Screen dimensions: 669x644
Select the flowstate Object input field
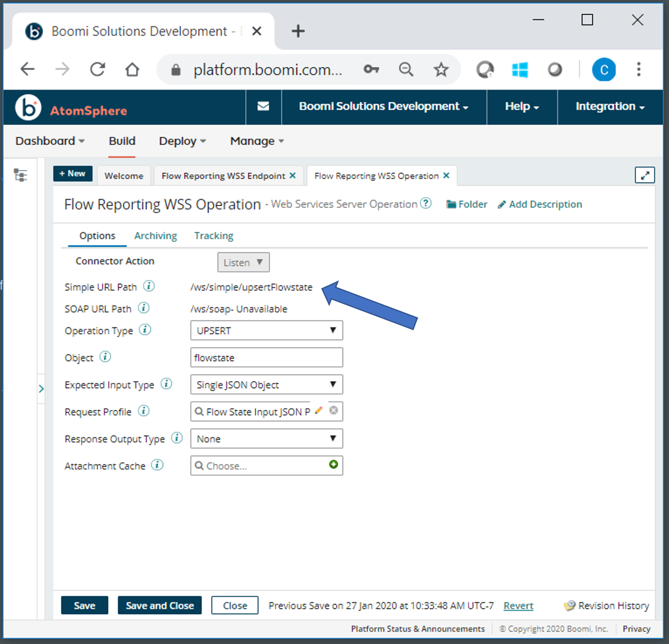point(266,357)
